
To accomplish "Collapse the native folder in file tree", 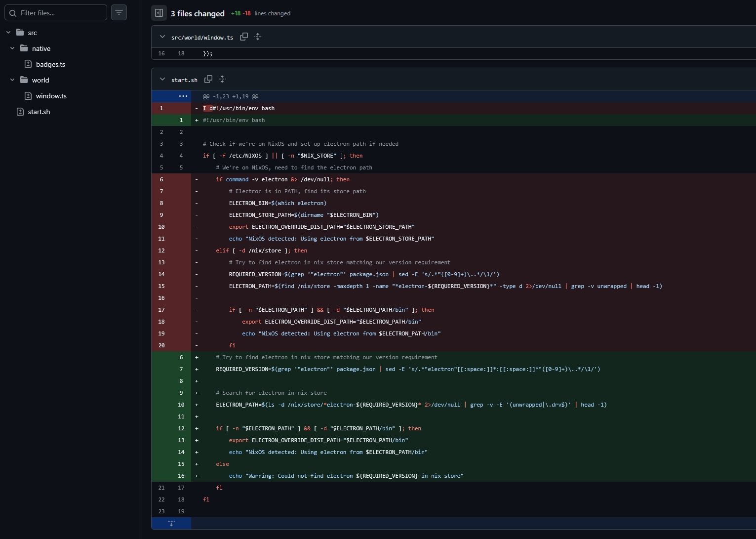I will coord(13,48).
